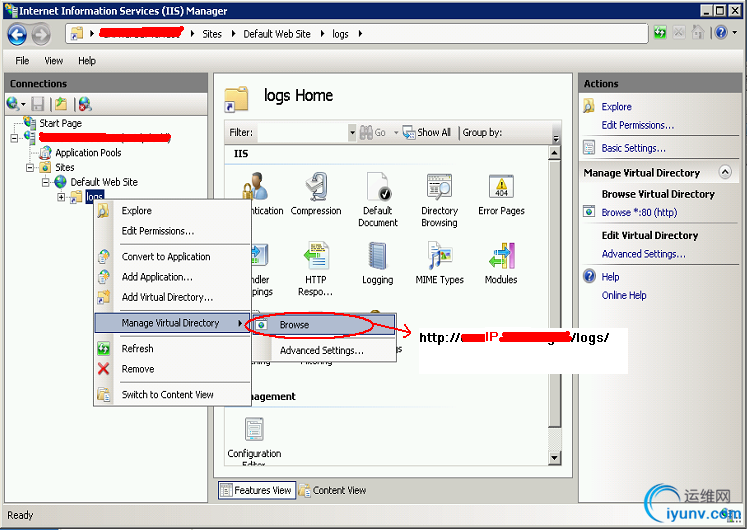Click the Filter text input field
Screen dimensions: 747x530
[303, 132]
